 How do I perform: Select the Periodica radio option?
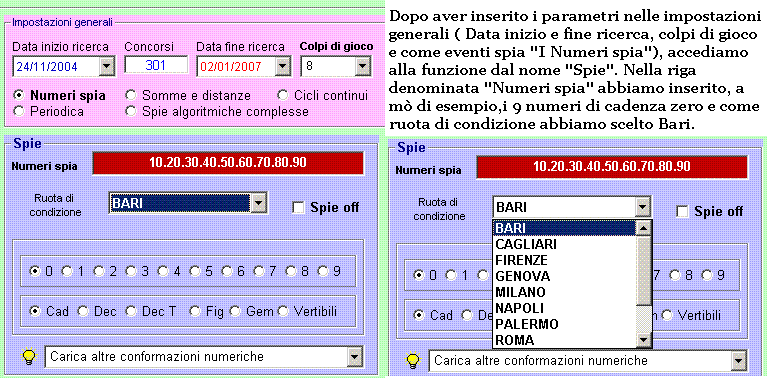(19, 112)
